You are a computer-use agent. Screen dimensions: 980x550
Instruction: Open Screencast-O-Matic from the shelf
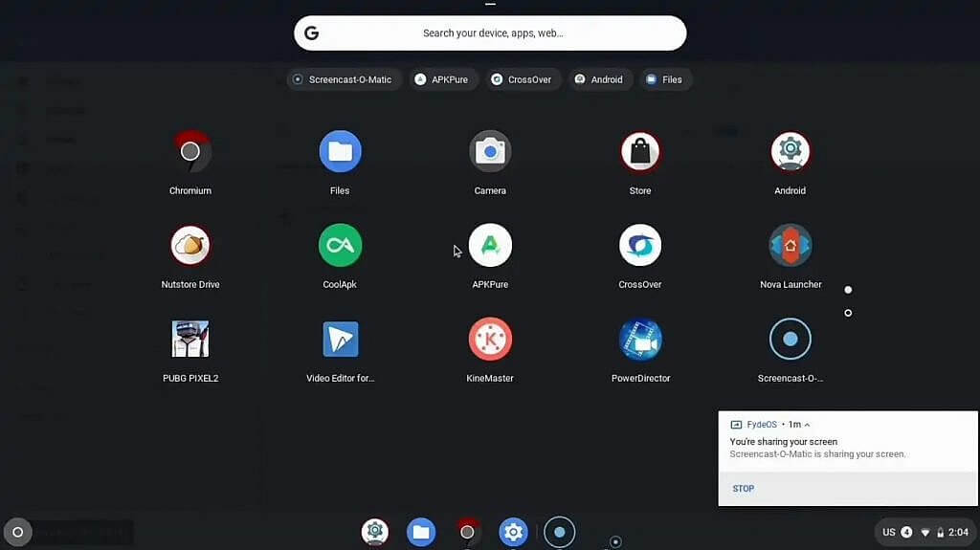(559, 532)
